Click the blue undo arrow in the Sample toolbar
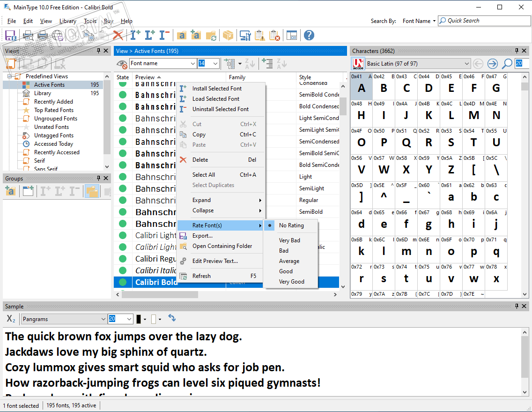Image resolution: width=532 pixels, height=412 pixels. (172, 318)
